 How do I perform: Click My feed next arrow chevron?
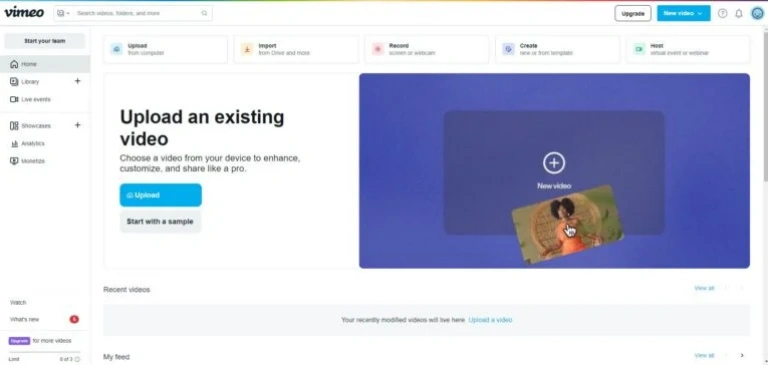click(x=743, y=355)
